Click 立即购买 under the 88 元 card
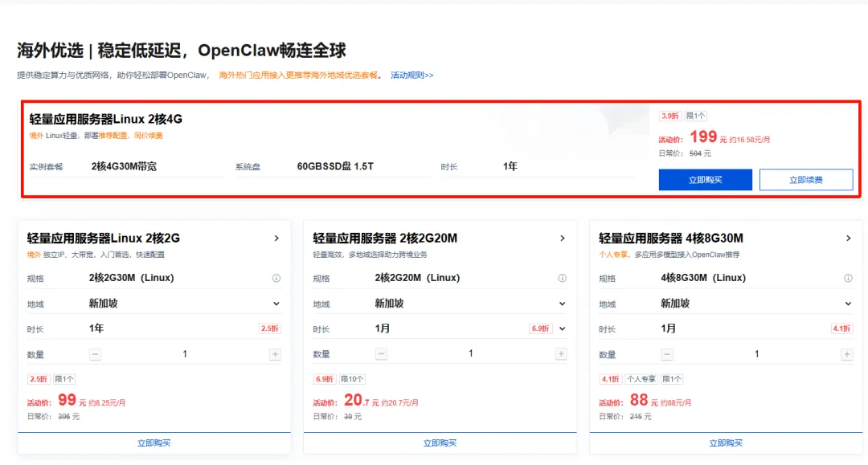Image resolution: width=868 pixels, height=465 pixels. click(x=726, y=443)
